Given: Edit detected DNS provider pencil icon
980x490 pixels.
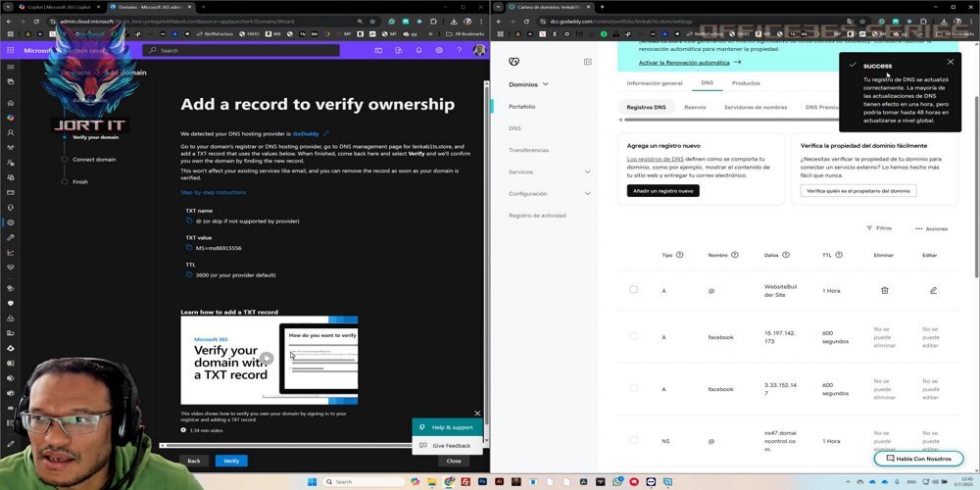Looking at the screenshot, I should point(326,133).
